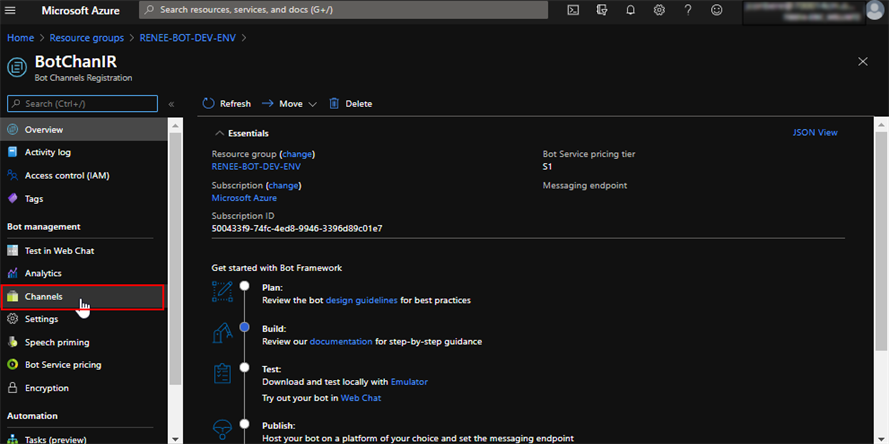Open Overview menu item

[84, 130]
